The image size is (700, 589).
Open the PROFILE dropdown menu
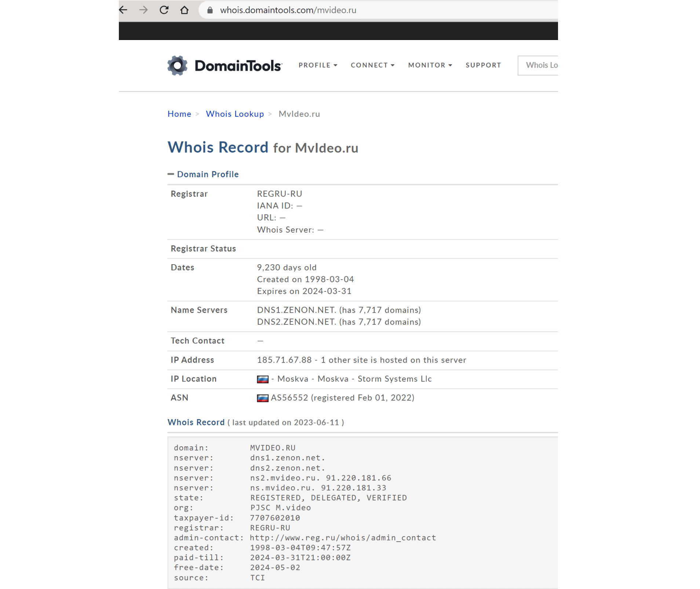click(x=318, y=65)
